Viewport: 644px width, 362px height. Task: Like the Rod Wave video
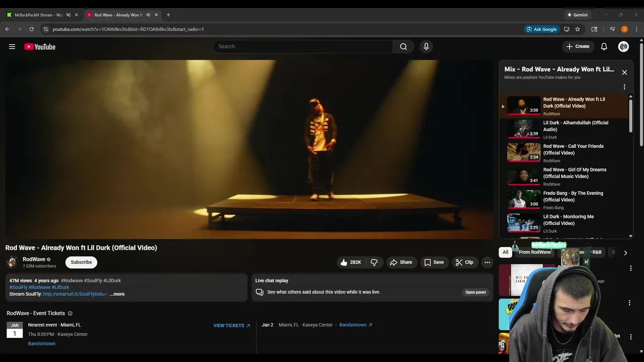(x=351, y=262)
